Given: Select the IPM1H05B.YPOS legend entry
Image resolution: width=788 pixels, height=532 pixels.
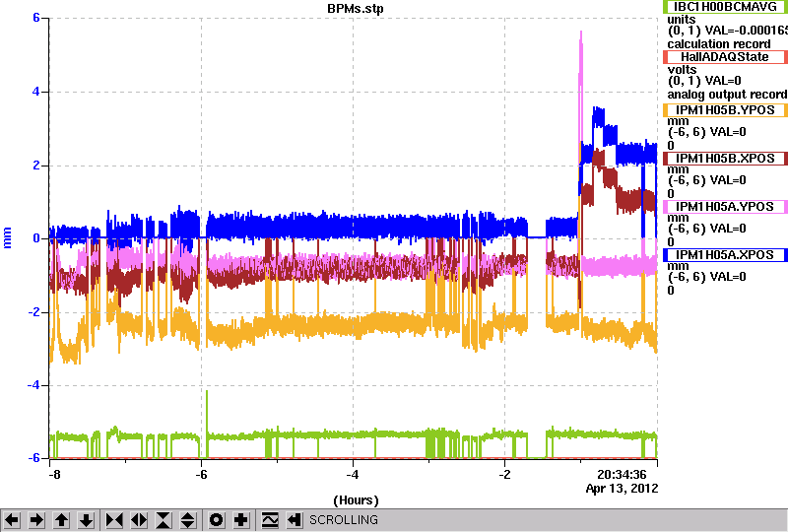Looking at the screenshot, I should point(726,110).
